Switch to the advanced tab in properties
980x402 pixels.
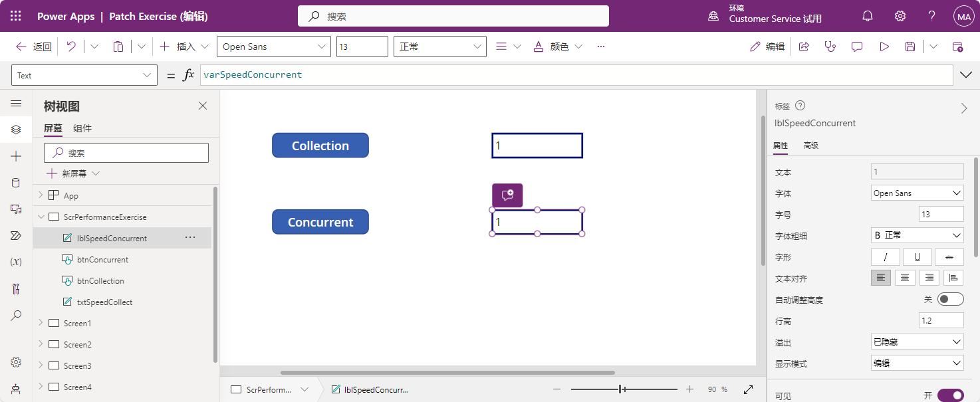pos(810,146)
